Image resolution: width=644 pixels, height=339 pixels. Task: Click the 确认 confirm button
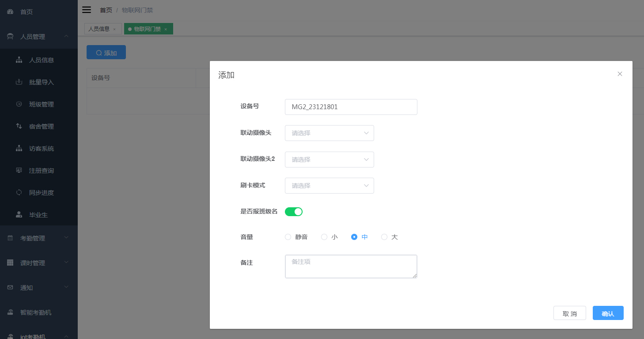[608, 313]
